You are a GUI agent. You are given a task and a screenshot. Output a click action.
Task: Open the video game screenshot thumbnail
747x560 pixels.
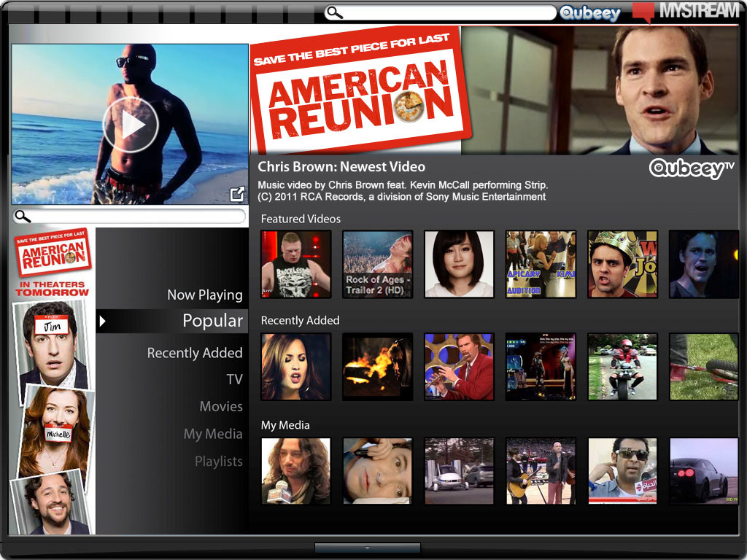coord(541,366)
